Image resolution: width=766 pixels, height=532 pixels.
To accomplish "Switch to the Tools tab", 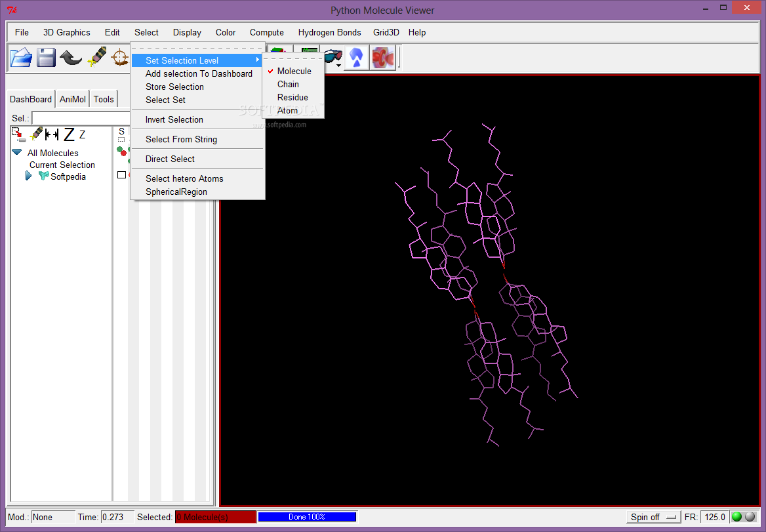I will tap(104, 99).
